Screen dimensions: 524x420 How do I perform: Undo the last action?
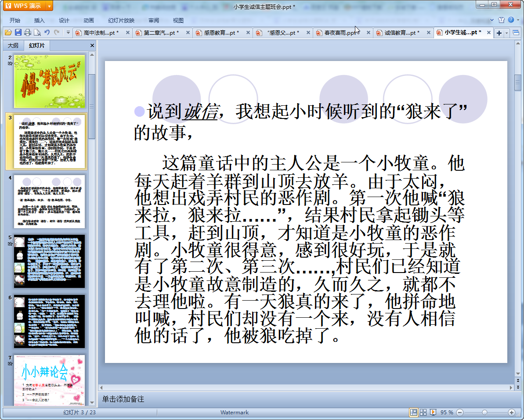[x=47, y=32]
